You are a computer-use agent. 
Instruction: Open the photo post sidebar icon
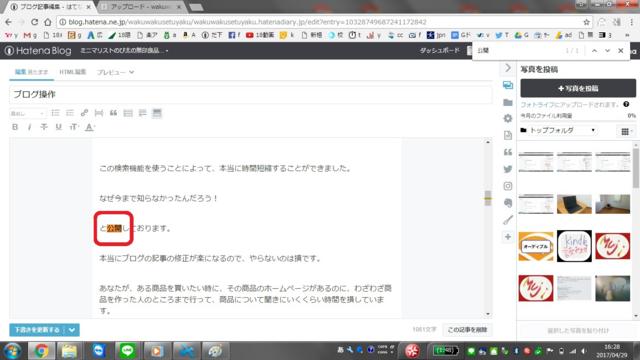point(508,85)
